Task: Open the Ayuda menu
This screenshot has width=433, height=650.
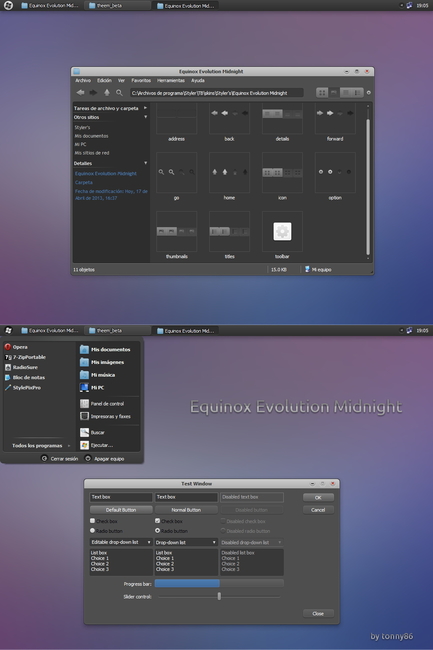Action: (x=198, y=80)
